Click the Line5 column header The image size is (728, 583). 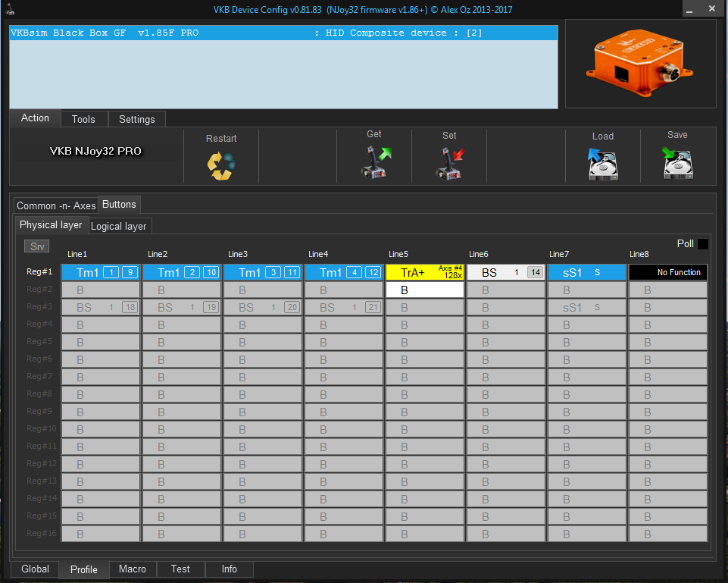tap(398, 254)
